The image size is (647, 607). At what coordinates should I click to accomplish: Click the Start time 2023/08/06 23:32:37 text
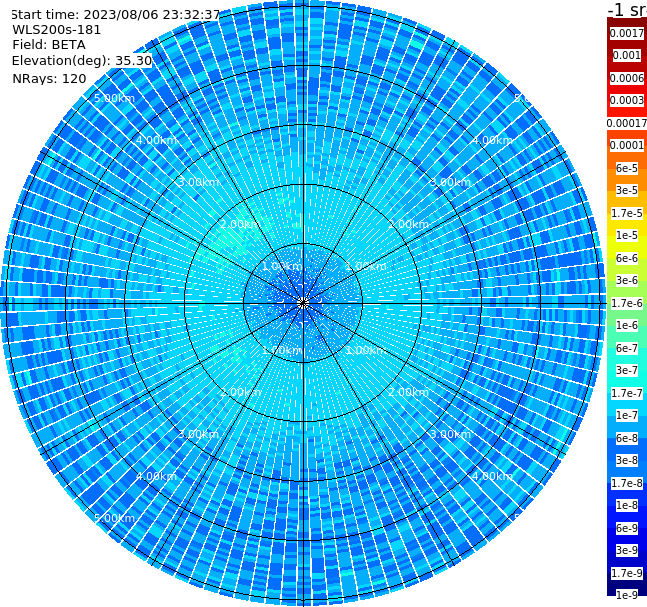point(115,14)
